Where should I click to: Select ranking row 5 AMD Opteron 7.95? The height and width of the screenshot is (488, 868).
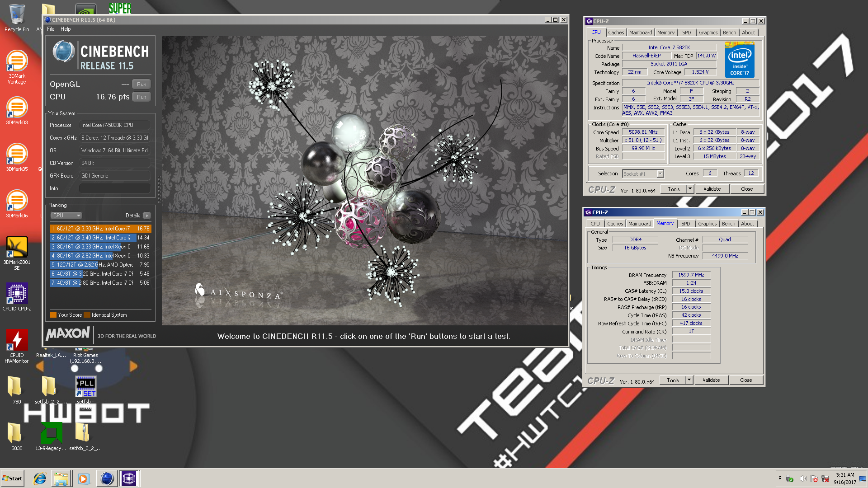click(x=100, y=265)
